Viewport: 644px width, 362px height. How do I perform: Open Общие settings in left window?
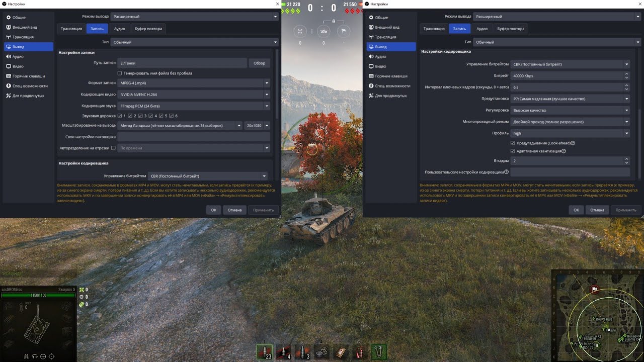(x=29, y=18)
